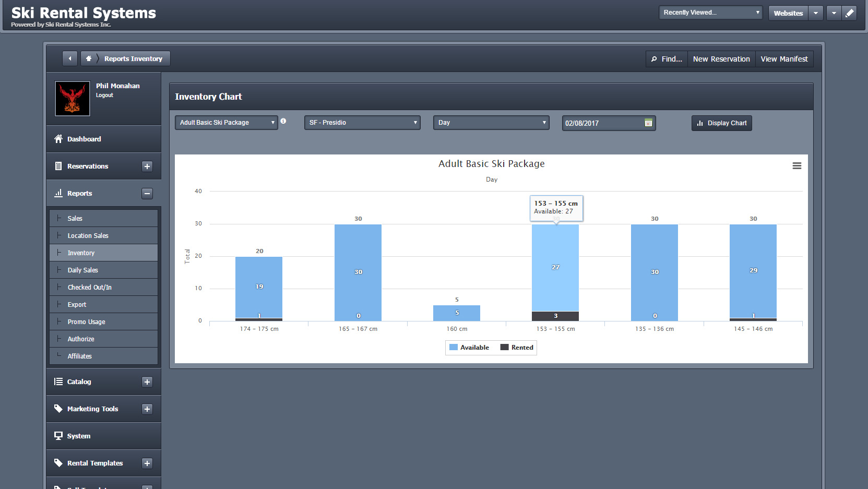Open the Recently Viewed dropdown
This screenshot has width=868, height=489.
pos(710,12)
